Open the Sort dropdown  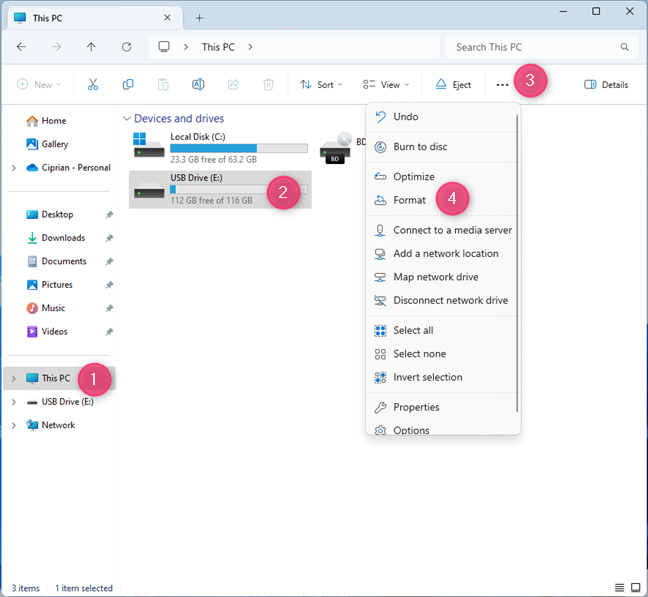coord(321,85)
